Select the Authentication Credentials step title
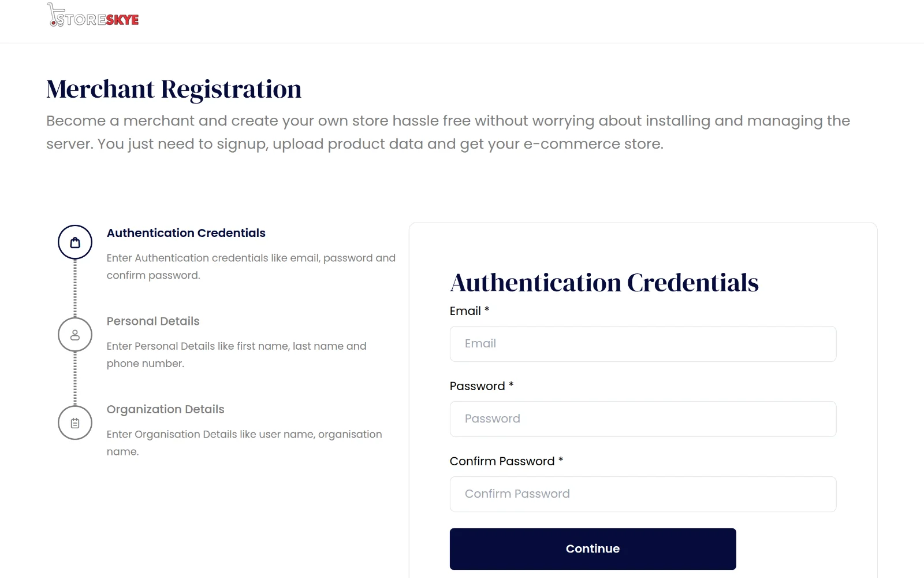Viewport: 924px width, 578px height. pyautogui.click(x=186, y=233)
